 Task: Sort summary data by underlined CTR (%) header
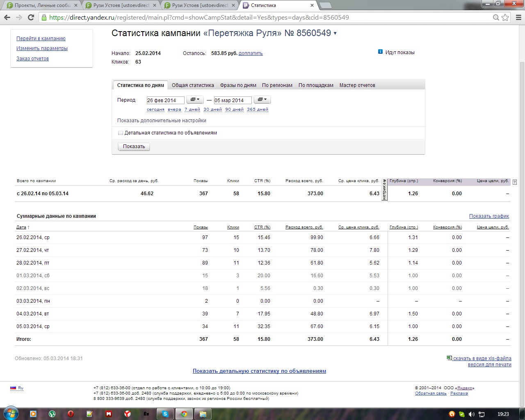(262, 227)
